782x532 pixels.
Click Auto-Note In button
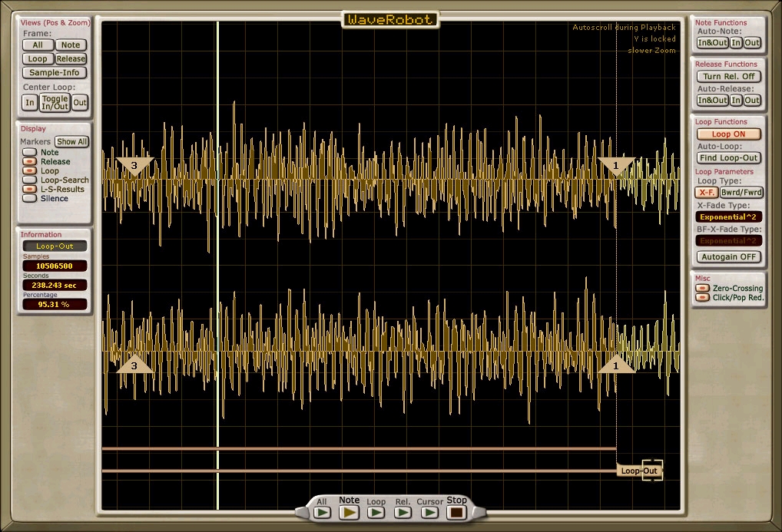(x=736, y=43)
